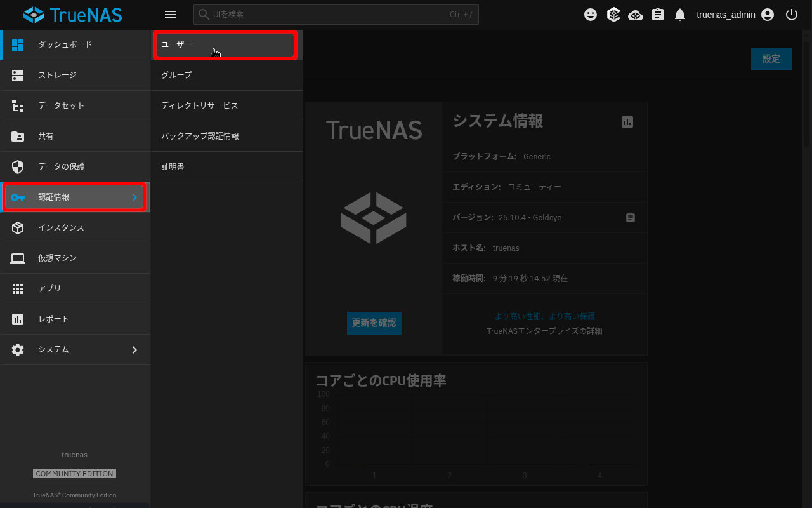812x508 pixels.
Task: Open the jobs clipboard icon
Action: [658, 15]
